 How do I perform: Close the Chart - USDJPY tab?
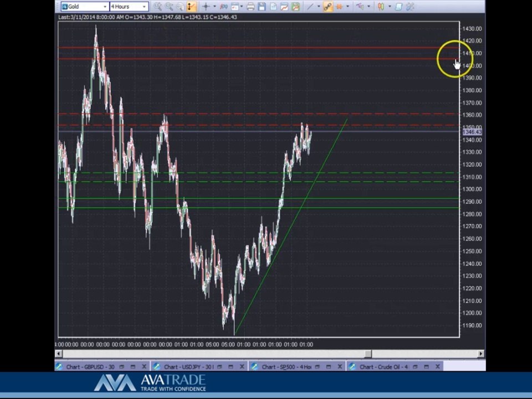pyautogui.click(x=242, y=366)
